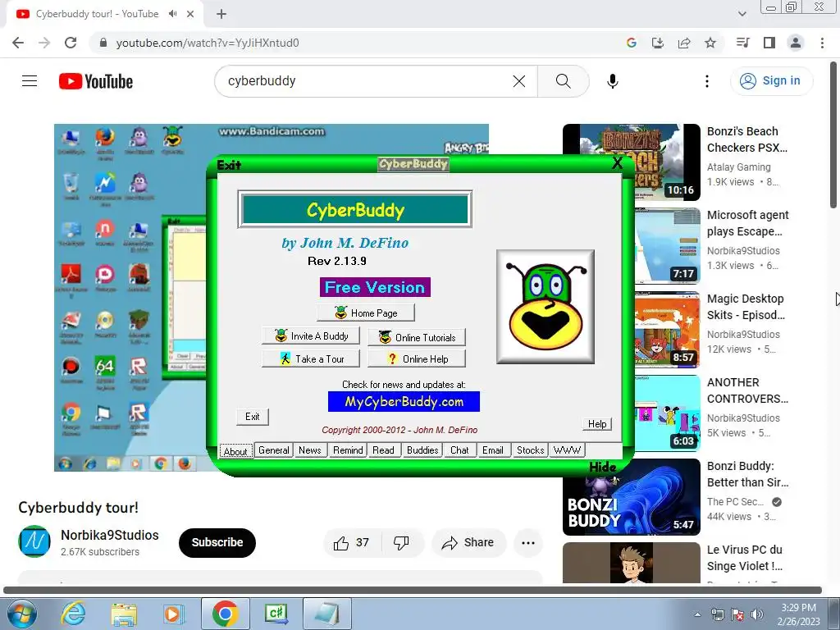Clear the cyberbuddy search text
The image size is (840, 630).
pos(519,81)
